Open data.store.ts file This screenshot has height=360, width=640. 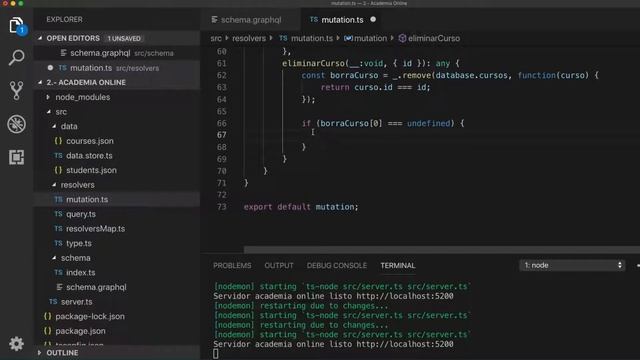tap(89, 156)
